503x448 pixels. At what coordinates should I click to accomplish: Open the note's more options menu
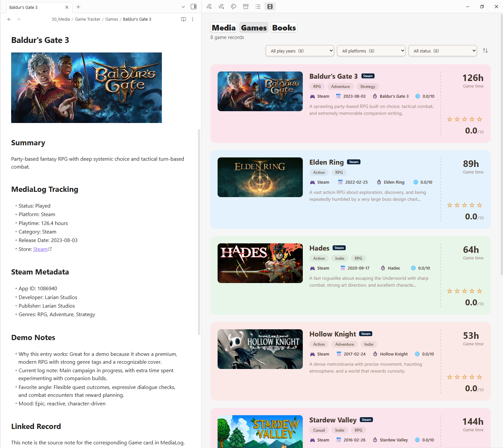click(x=193, y=19)
